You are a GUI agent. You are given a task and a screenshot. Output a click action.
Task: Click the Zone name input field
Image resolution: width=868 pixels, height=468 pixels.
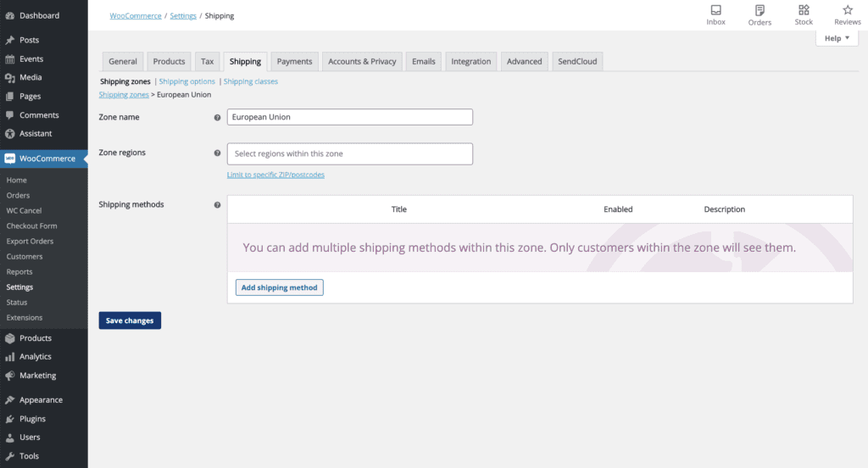point(350,117)
